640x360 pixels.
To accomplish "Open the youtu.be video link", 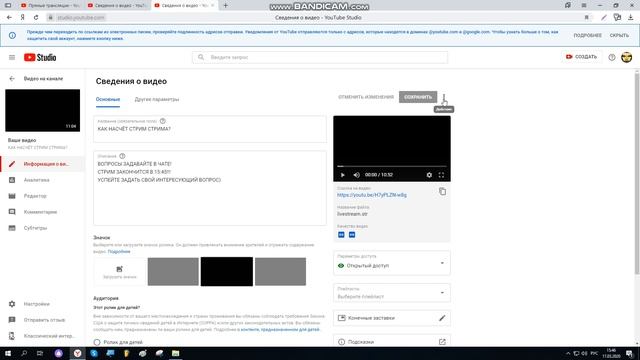I will point(372,195).
